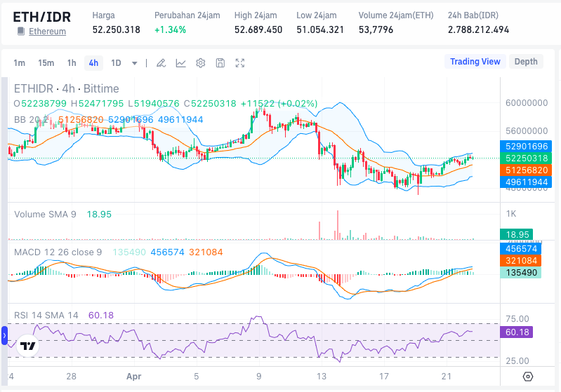The width and height of the screenshot is (561, 392).
Task: Select the 1h timeframe
Action: (x=72, y=63)
